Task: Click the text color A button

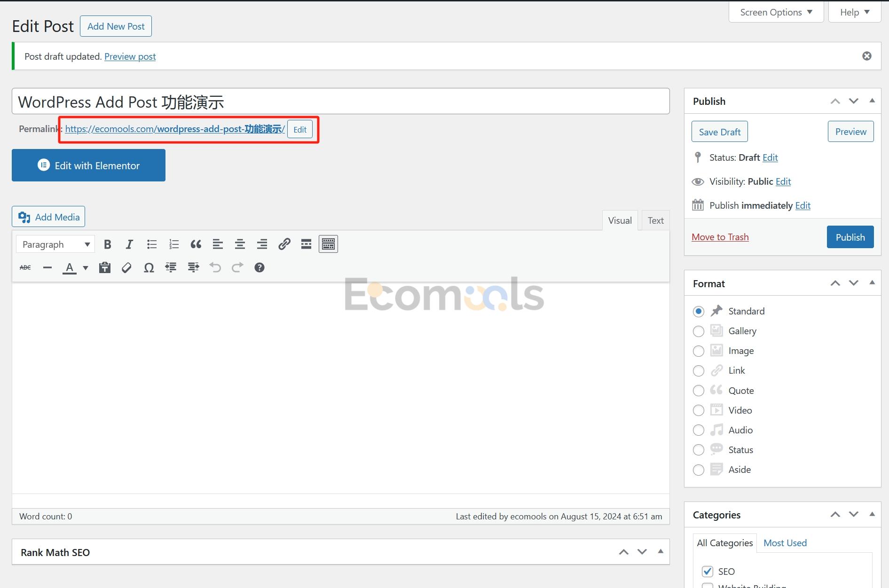Action: pyautogui.click(x=70, y=268)
